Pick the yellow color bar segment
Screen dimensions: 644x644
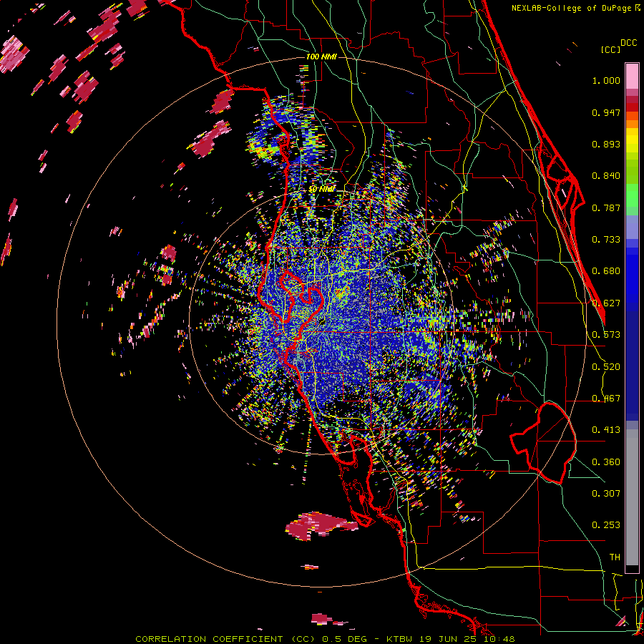632,141
